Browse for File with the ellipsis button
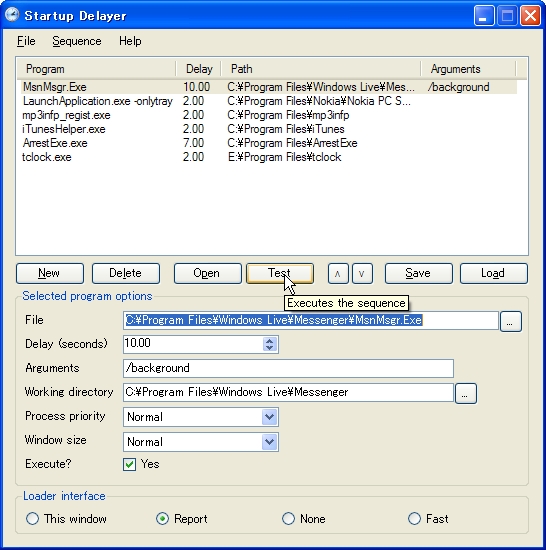The image size is (546, 550). [511, 321]
